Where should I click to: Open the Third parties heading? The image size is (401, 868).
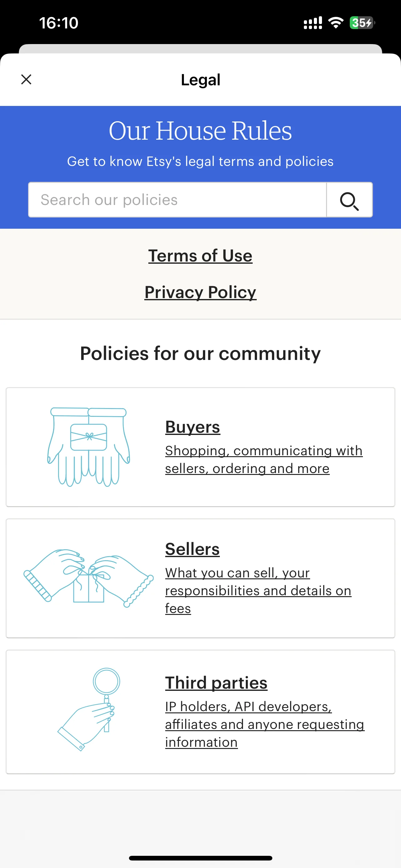tap(216, 683)
